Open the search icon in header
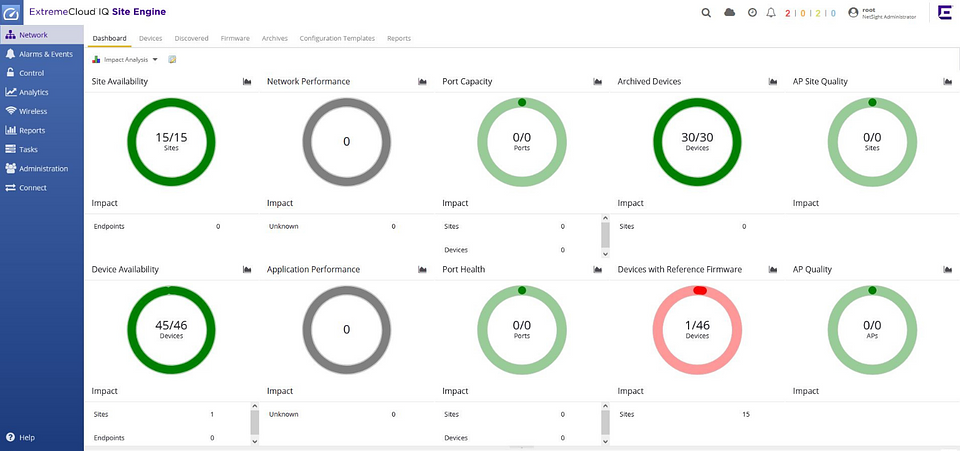Viewport: 960px width, 451px height. point(706,13)
